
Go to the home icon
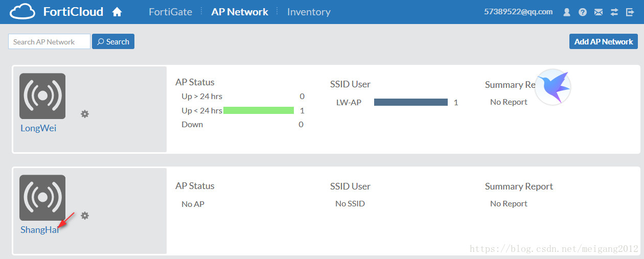(x=117, y=11)
